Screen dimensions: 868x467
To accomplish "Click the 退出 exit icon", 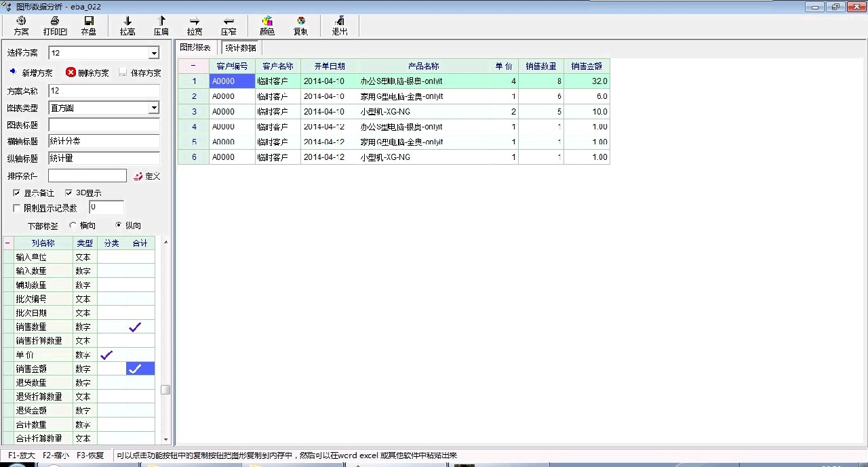I will [x=340, y=21].
